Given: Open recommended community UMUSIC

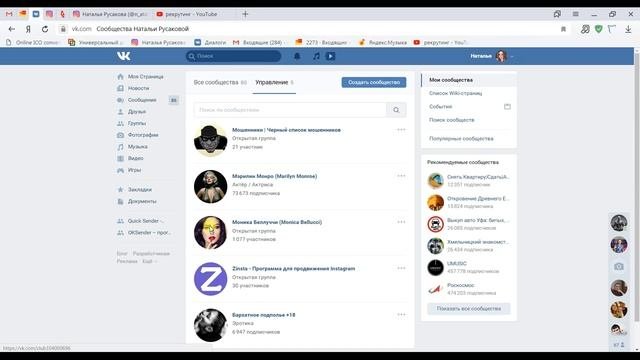Looking at the screenshot, I should pos(469,267).
